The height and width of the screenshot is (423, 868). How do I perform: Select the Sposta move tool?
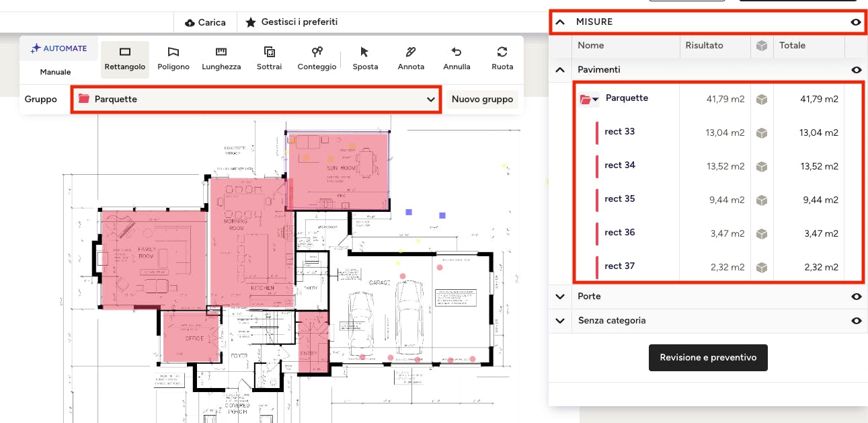tap(365, 59)
